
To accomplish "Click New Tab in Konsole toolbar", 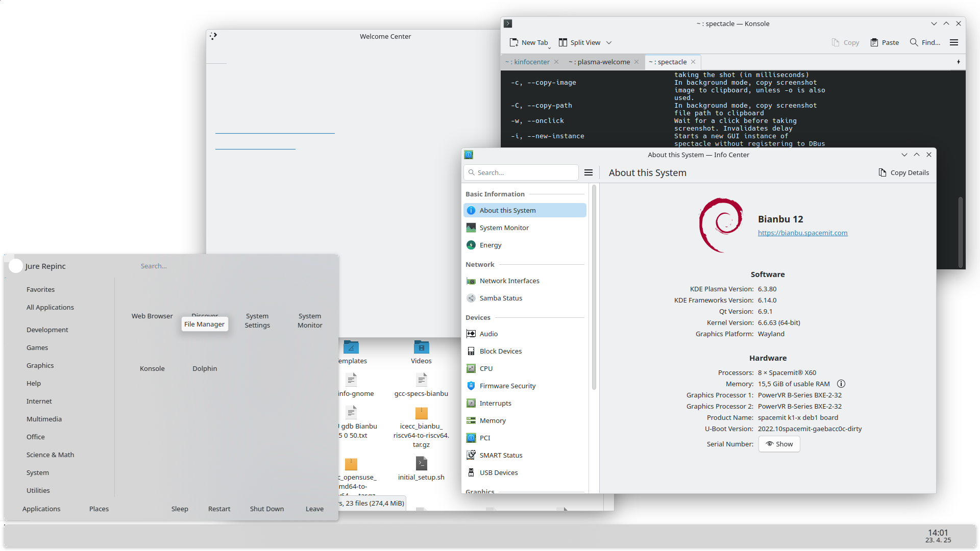I will click(x=529, y=42).
